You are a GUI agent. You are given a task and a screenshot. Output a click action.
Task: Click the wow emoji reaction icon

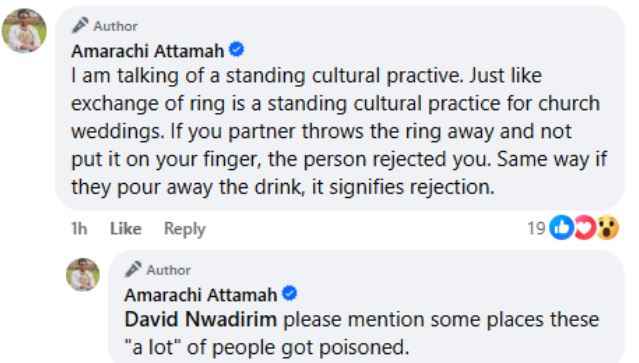coord(608,227)
